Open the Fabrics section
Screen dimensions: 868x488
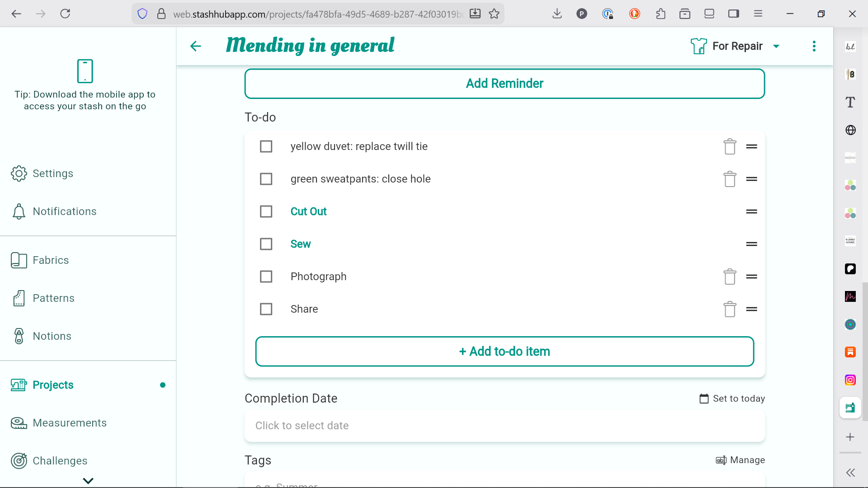[x=51, y=260]
